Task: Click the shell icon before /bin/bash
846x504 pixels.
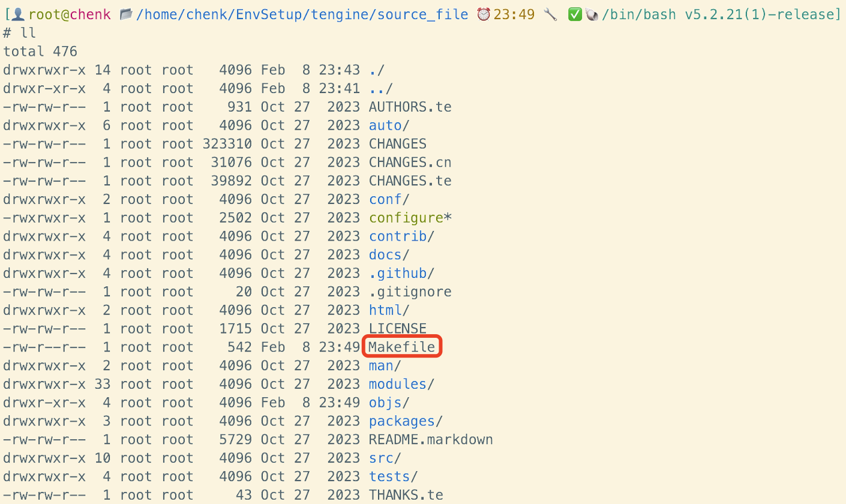Action: point(591,14)
